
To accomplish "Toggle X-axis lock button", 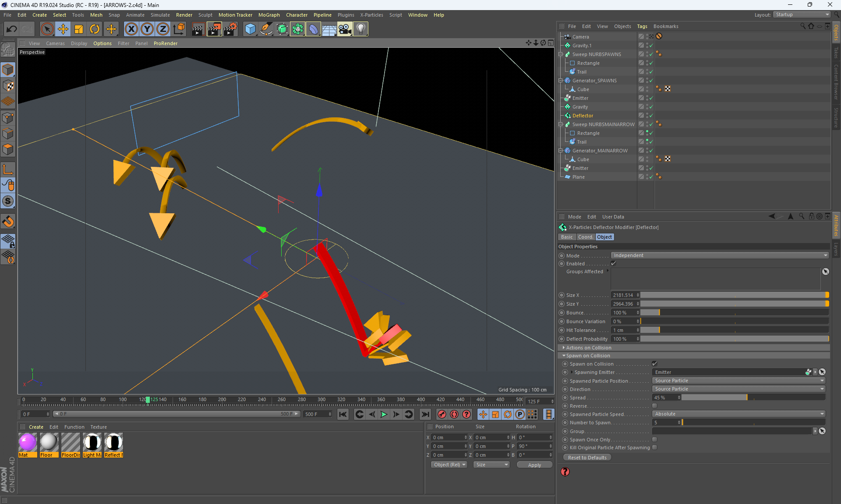I will pyautogui.click(x=131, y=29).
